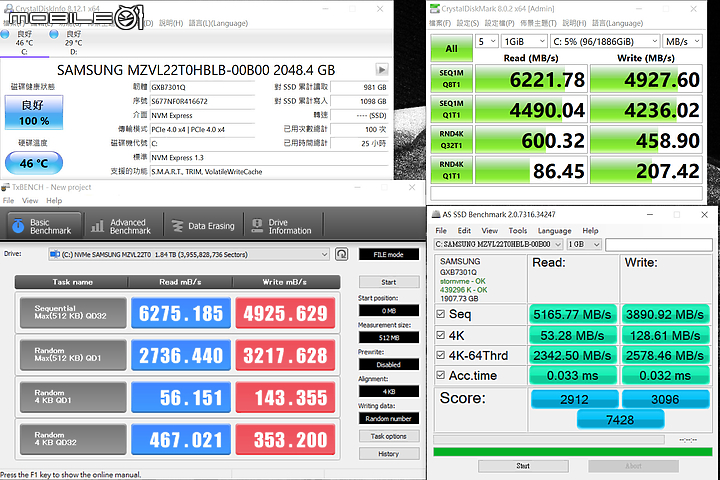
Task: Click the refresh drive list icon in TxBENCH
Action: [342, 254]
